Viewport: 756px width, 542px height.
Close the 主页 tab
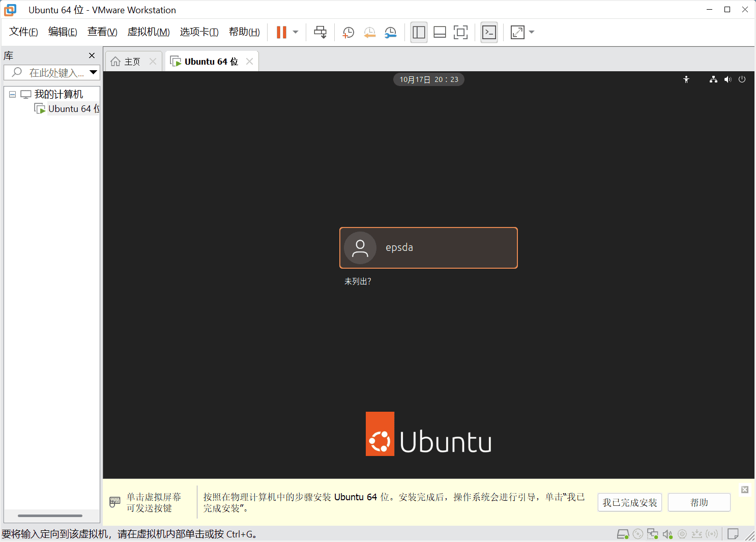[x=153, y=62]
